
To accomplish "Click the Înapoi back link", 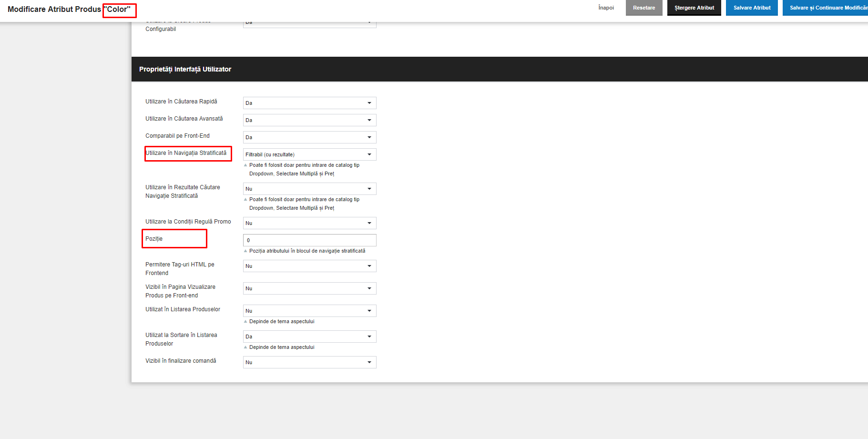I will point(606,8).
